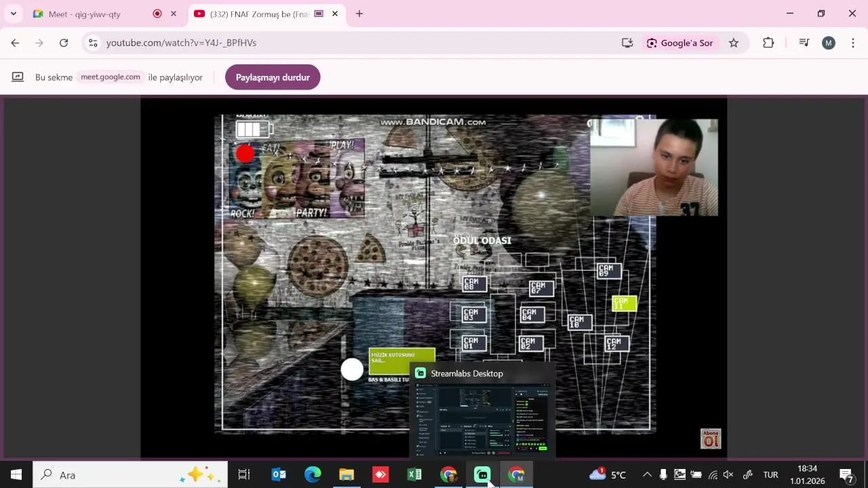Image resolution: width=868 pixels, height=488 pixels.
Task: Open a new browser tab
Action: [359, 14]
